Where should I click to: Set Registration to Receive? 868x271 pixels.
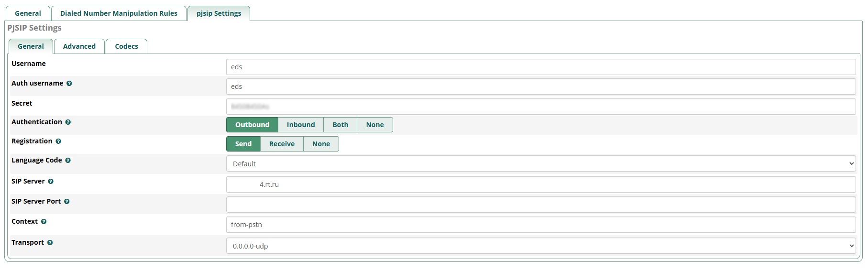[x=282, y=144]
